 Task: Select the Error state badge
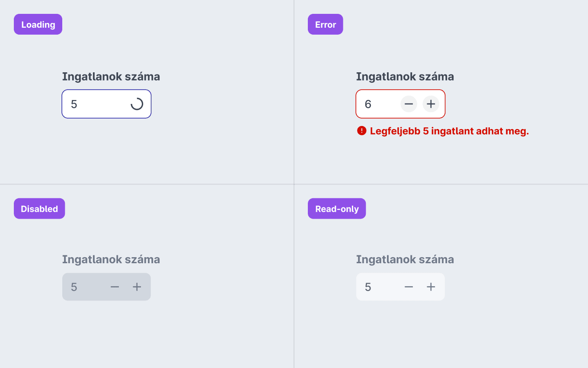(326, 24)
